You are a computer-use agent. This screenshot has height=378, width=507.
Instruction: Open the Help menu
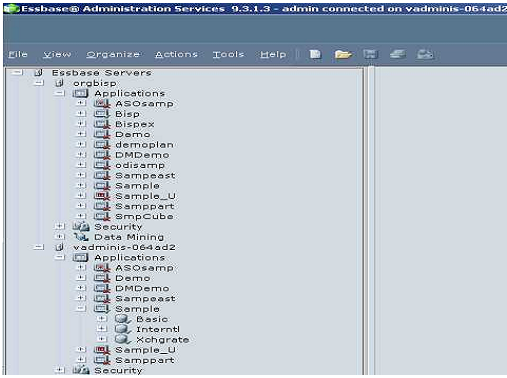[273, 54]
